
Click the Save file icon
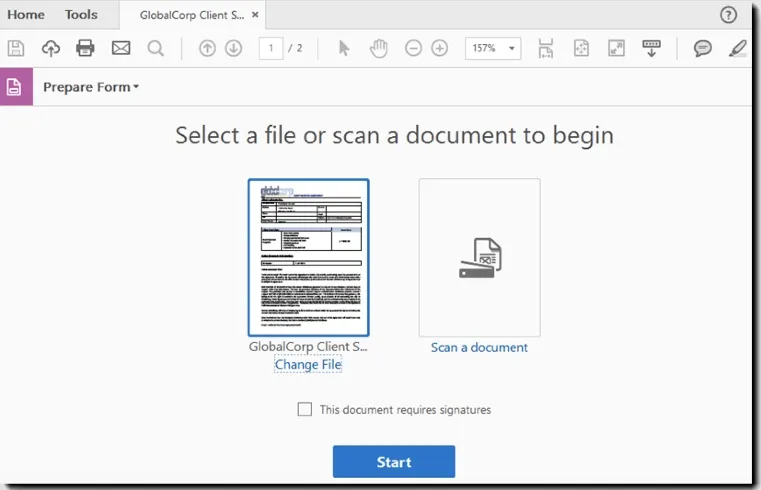[x=16, y=48]
